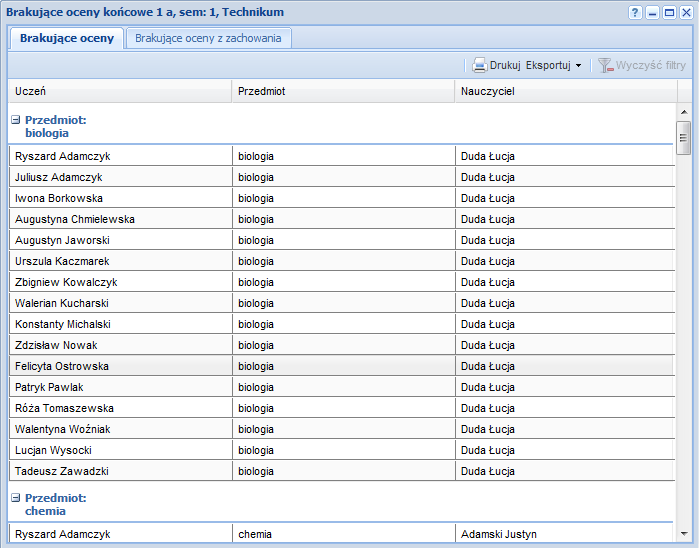Image resolution: width=699 pixels, height=548 pixels.
Task: Sort by the Uczeń column header
Action: click(120, 91)
